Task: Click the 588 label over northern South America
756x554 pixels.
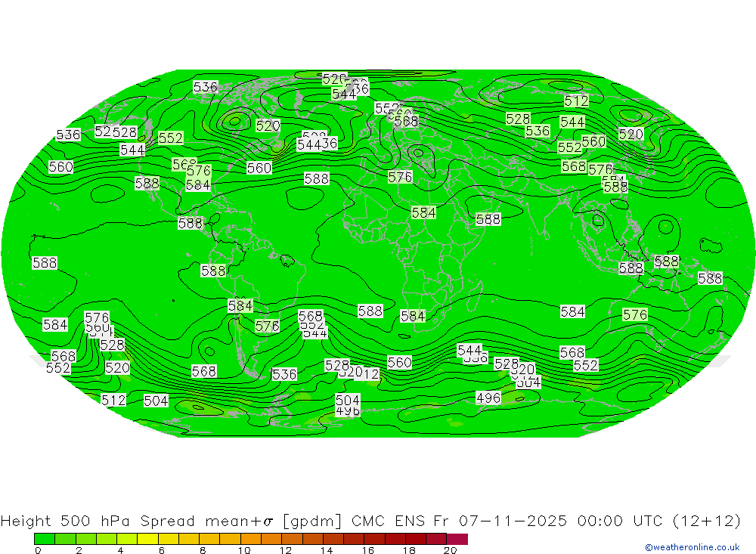Action: pos(213,271)
